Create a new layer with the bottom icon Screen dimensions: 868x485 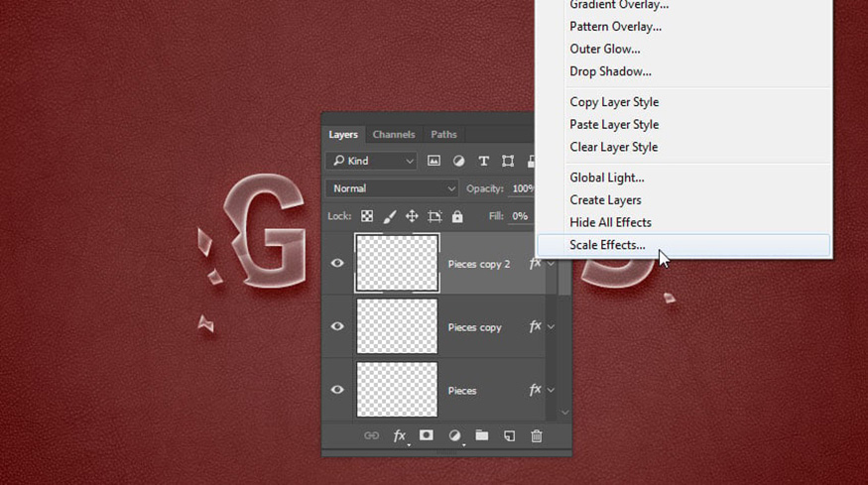tap(509, 435)
